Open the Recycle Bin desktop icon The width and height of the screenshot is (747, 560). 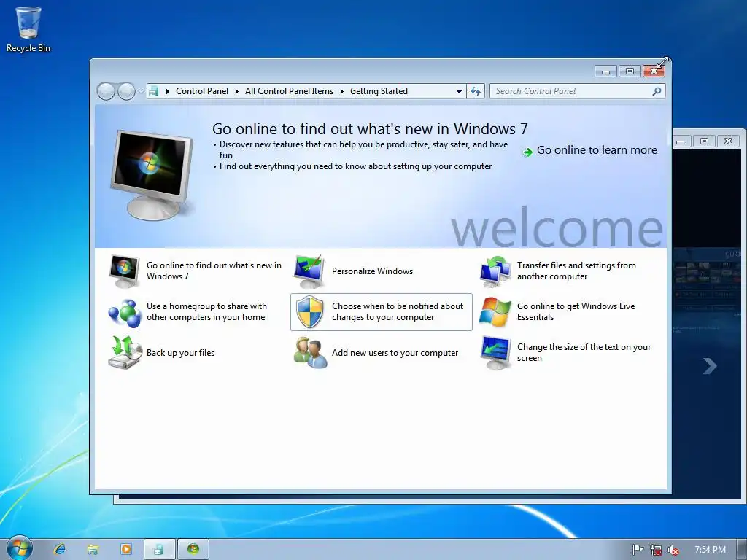tap(28, 29)
